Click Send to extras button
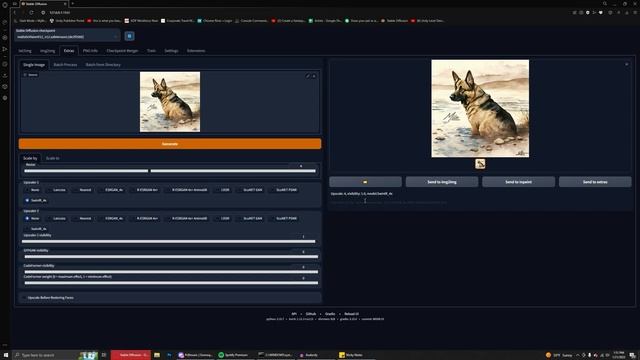 pyautogui.click(x=595, y=182)
